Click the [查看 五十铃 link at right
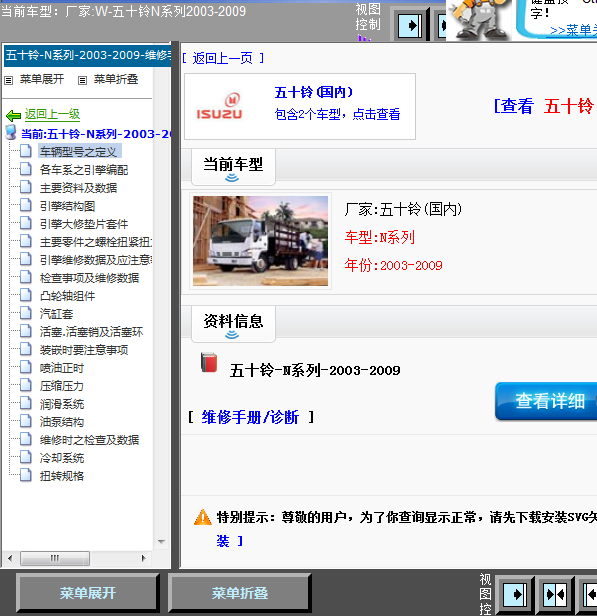The image size is (597, 616). point(545,106)
